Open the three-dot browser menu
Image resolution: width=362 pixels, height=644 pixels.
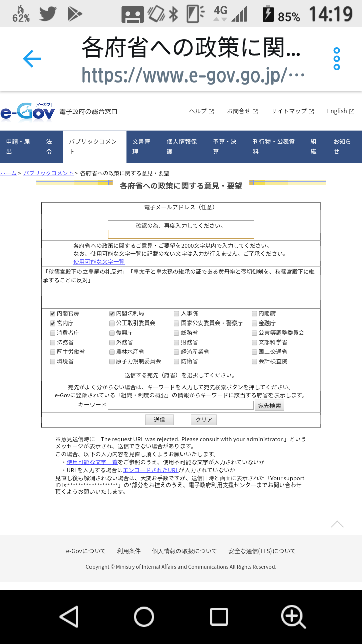point(337,59)
